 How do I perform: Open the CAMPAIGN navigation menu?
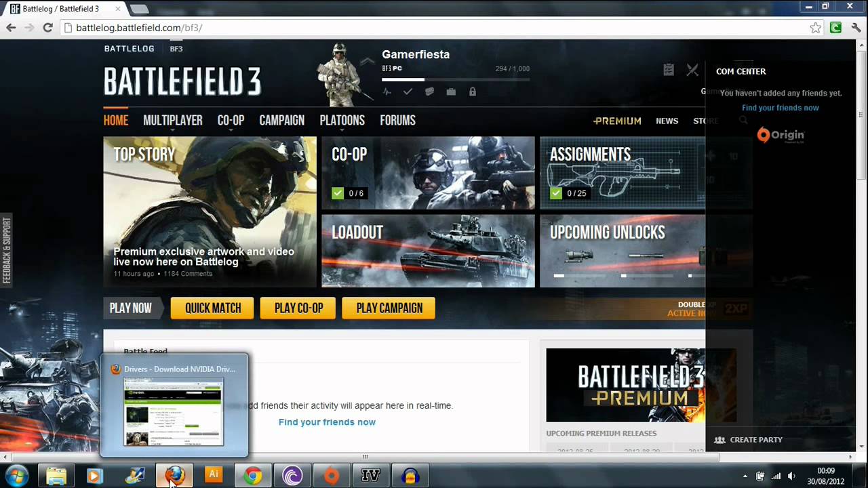pos(282,121)
